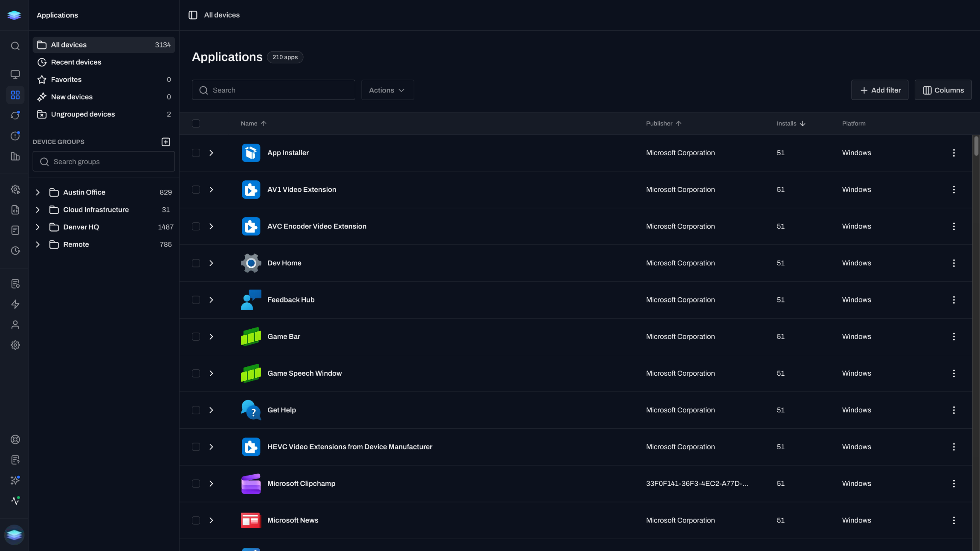Expand the Game Bar row details
The width and height of the screenshot is (980, 551).
(x=211, y=336)
